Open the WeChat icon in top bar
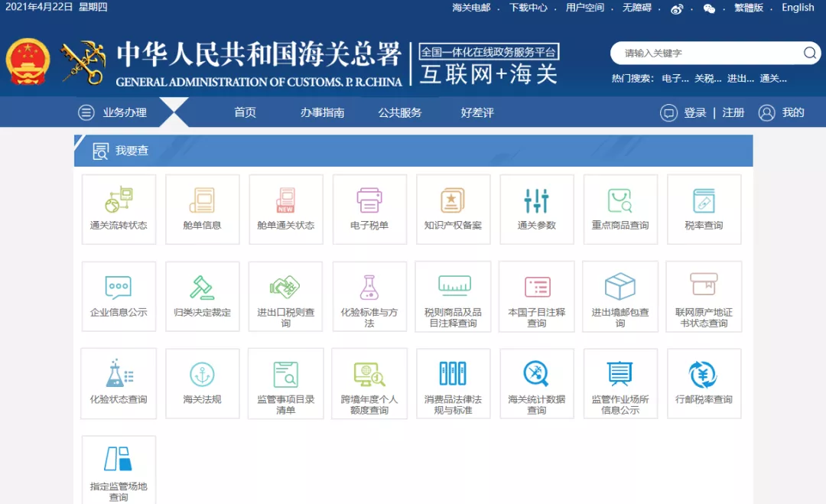826x504 pixels. coord(710,8)
